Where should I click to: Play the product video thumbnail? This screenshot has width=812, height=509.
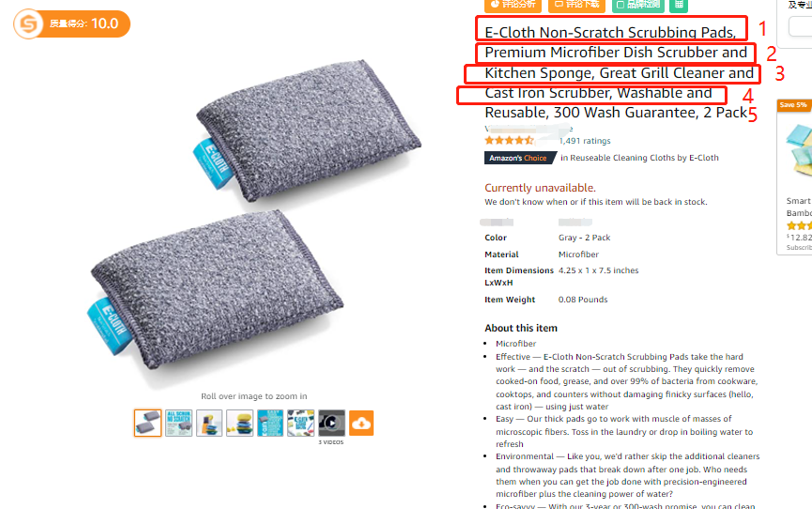(331, 423)
